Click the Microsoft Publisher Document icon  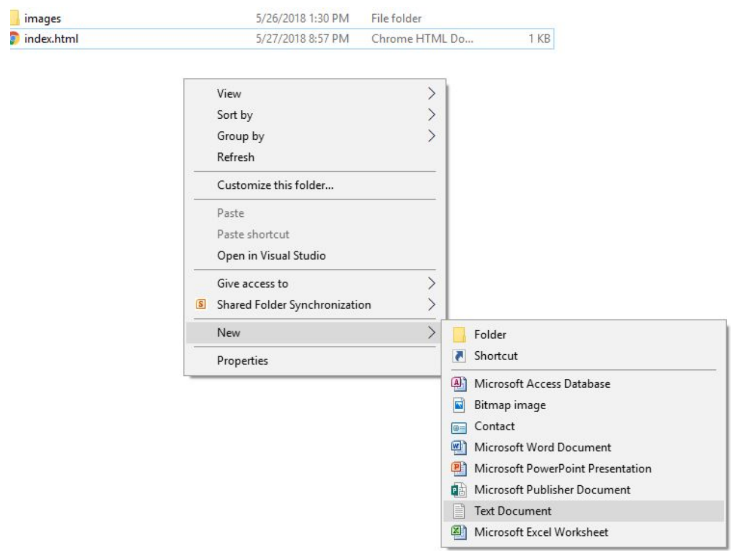pos(459,490)
